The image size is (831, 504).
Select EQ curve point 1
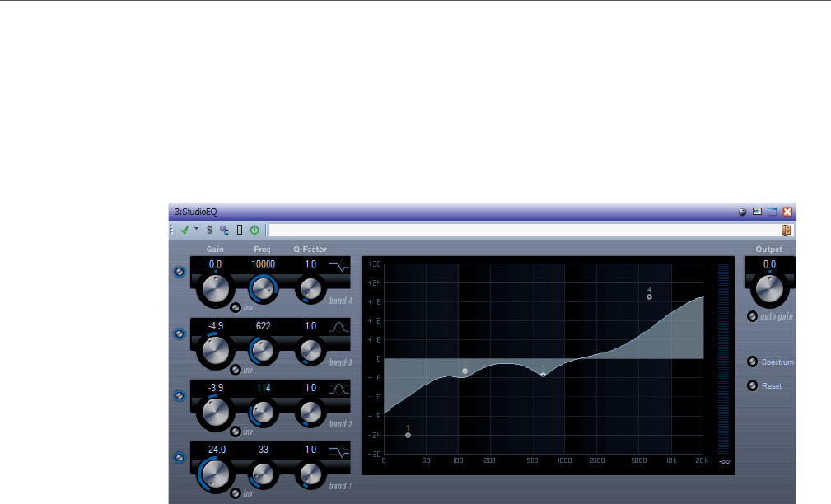[x=408, y=435]
